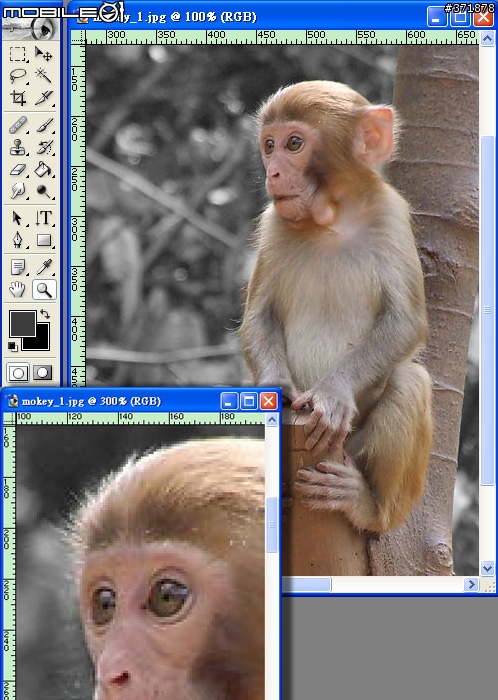
Task: Select the Dodge tool
Action: click(x=44, y=191)
